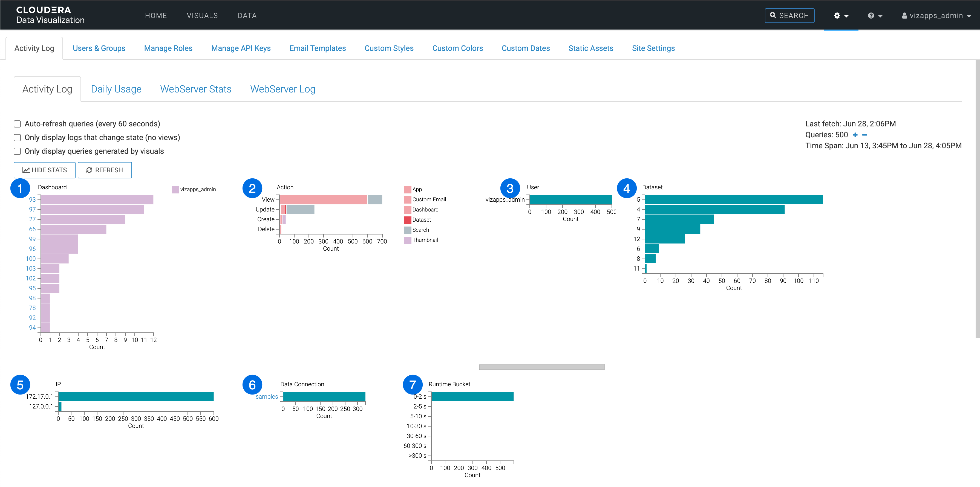The height and width of the screenshot is (487, 980).
Task: Click the blue number 7 Runtime Bucket badge
Action: click(x=412, y=385)
